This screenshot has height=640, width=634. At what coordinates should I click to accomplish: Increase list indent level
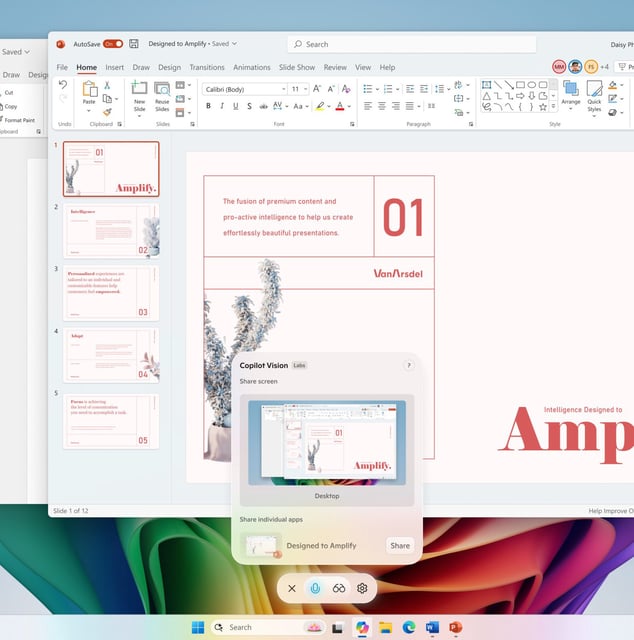(424, 89)
